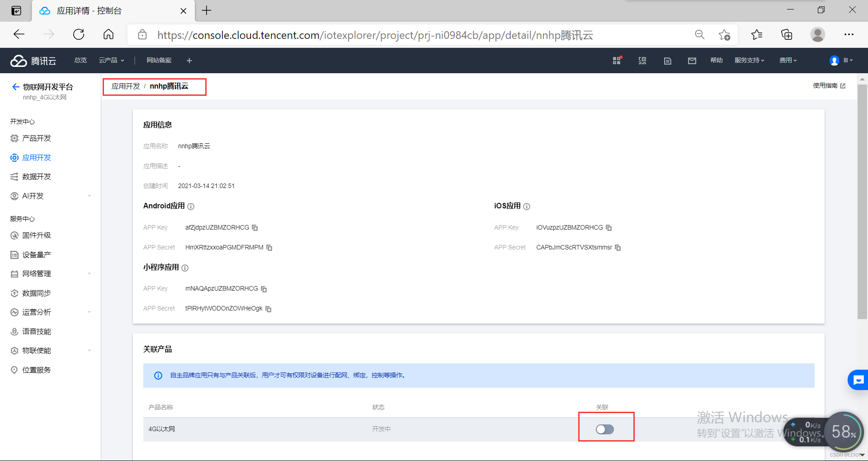The height and width of the screenshot is (461, 868).
Task: Open 总览 in top navigation
Action: [80, 61]
